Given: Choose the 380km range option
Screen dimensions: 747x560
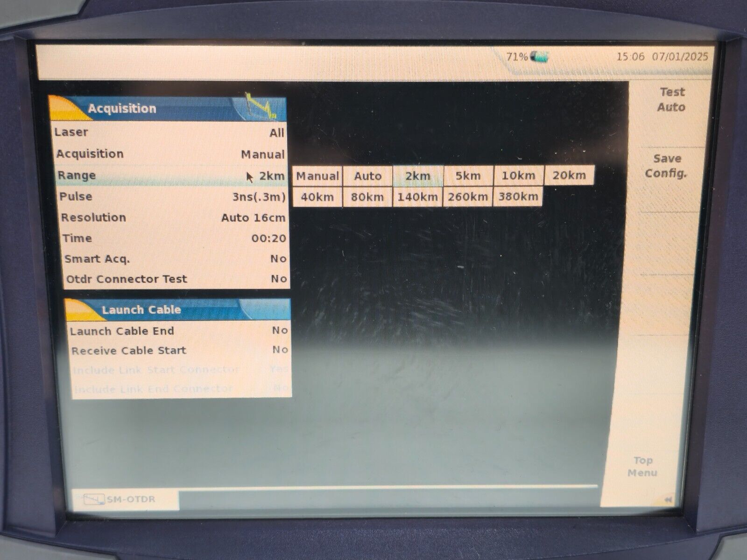Looking at the screenshot, I should [518, 196].
